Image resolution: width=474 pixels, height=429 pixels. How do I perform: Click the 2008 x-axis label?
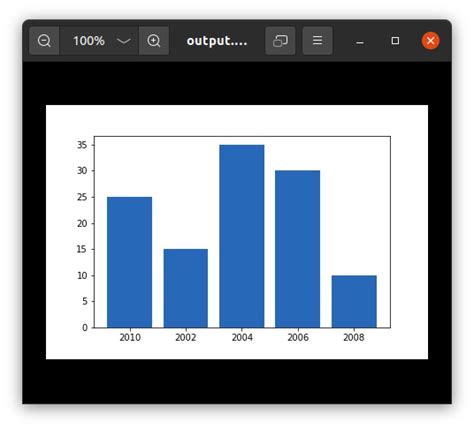(354, 337)
